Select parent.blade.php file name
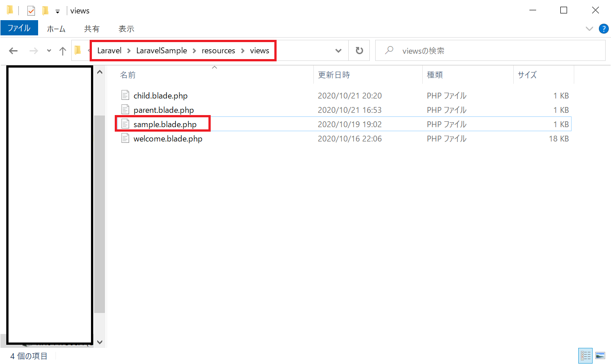Screen dimensions: 611x364 click(164, 110)
